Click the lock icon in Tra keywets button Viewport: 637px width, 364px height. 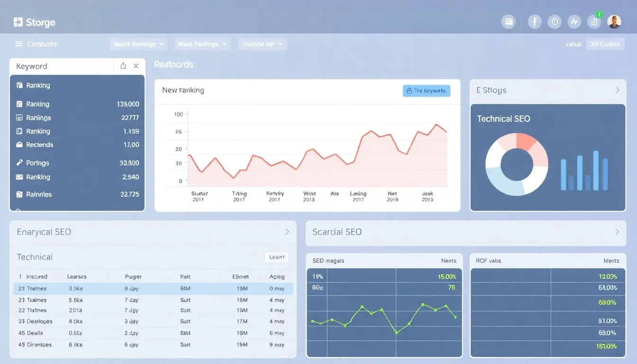(409, 91)
